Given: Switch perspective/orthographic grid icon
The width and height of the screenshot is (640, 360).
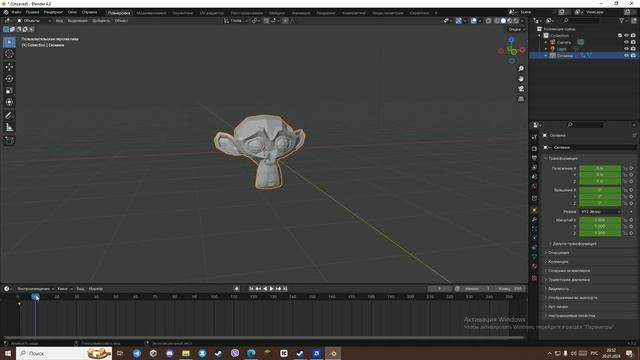Looking at the screenshot, I should (x=521, y=99).
